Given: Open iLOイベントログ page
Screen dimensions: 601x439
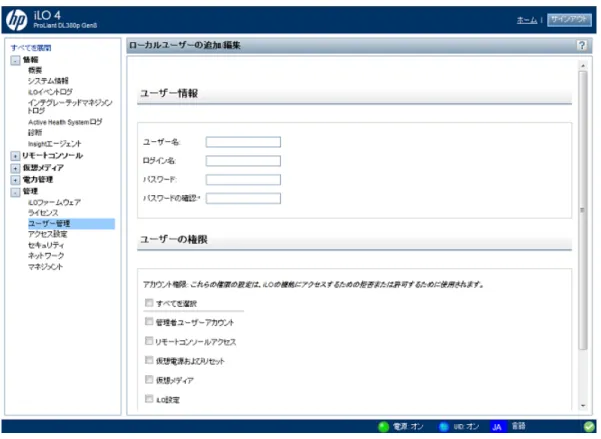Looking at the screenshot, I should coord(50,92).
